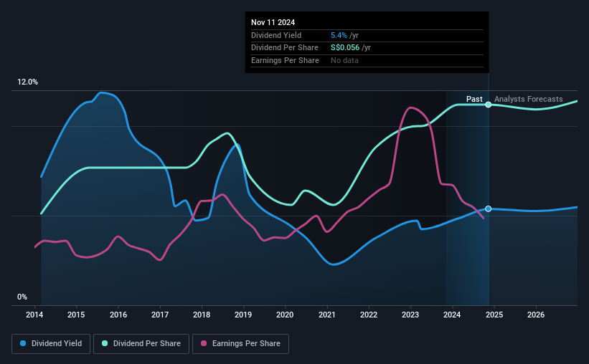Image resolution: width=589 pixels, height=364 pixels.
Task: Click the 2019 x-axis label
Action: click(243, 315)
